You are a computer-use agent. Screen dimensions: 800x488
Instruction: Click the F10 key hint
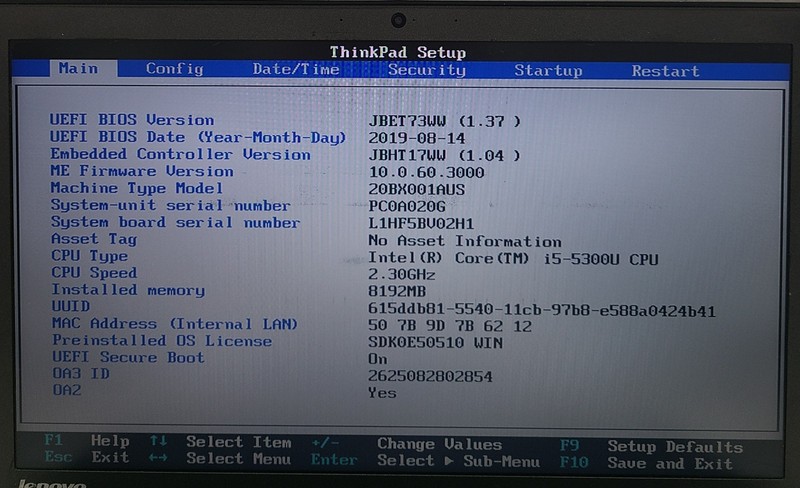[x=574, y=462]
